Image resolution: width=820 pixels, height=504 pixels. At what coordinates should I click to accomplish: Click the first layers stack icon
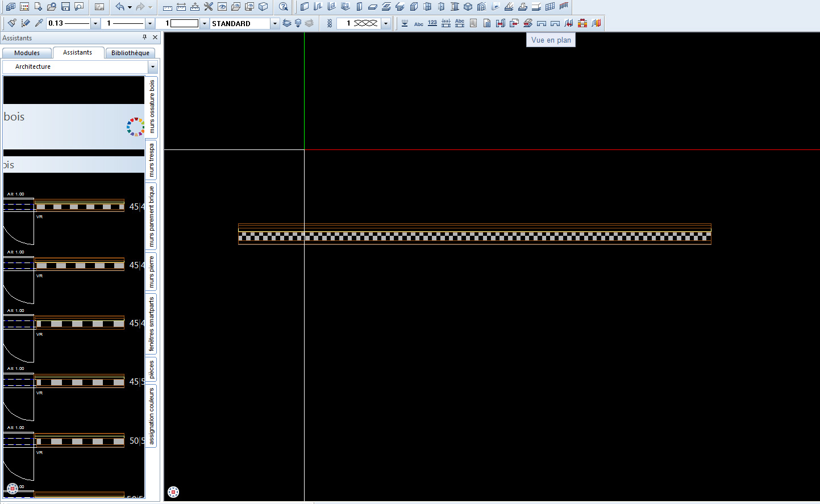pyautogui.click(x=287, y=23)
